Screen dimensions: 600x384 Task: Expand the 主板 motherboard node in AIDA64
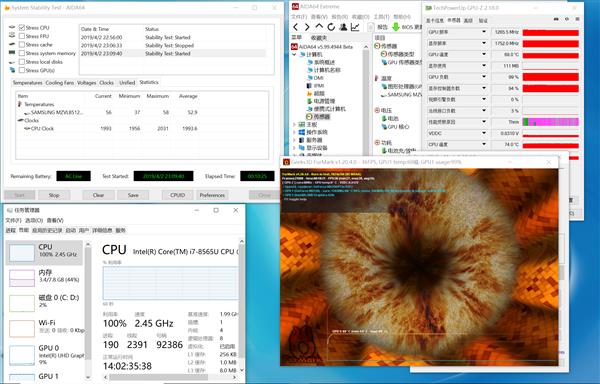(x=294, y=125)
